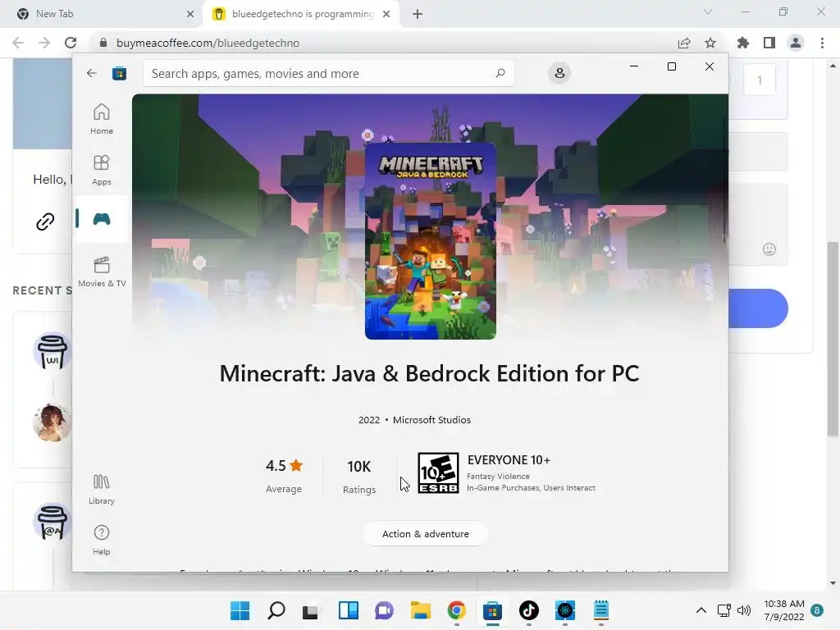The height and width of the screenshot is (630, 840).
Task: Click the Chrome address bar URL
Action: [x=208, y=43]
